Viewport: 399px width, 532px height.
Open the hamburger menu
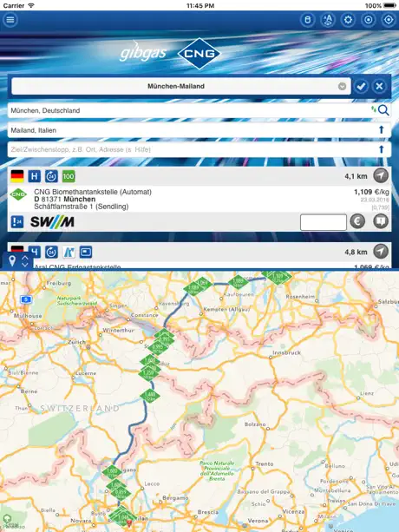tap(10, 20)
